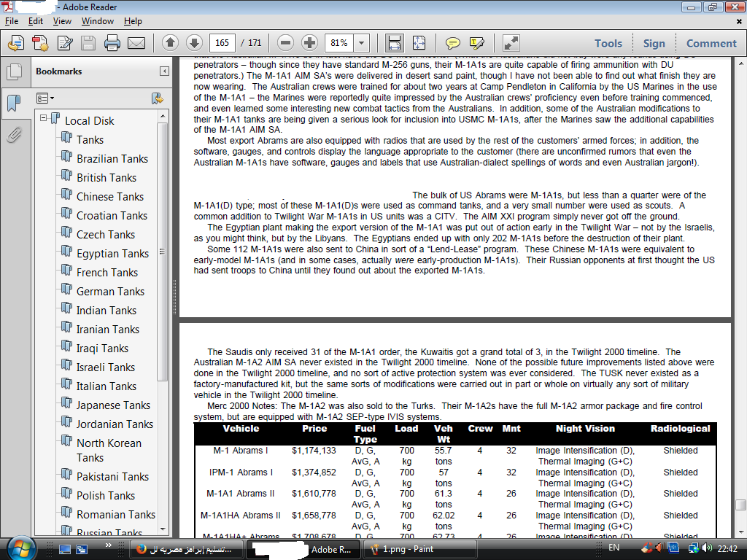Go to the previous page with up arrow

point(170,43)
